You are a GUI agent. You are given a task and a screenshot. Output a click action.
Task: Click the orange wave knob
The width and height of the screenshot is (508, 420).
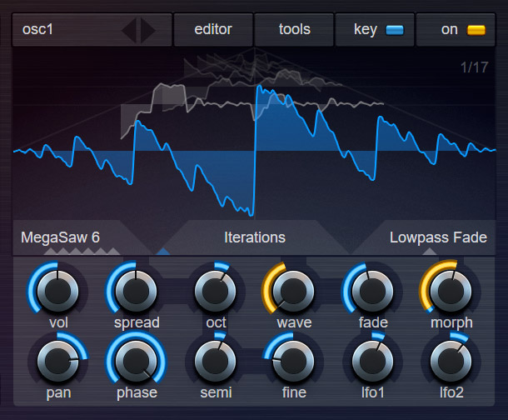point(293,290)
